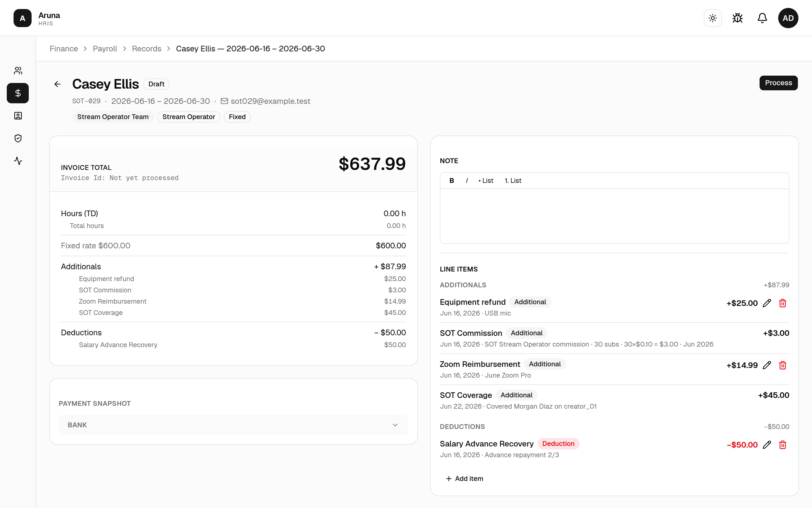Click the sot029@example.test email
The height and width of the screenshot is (508, 812).
270,101
